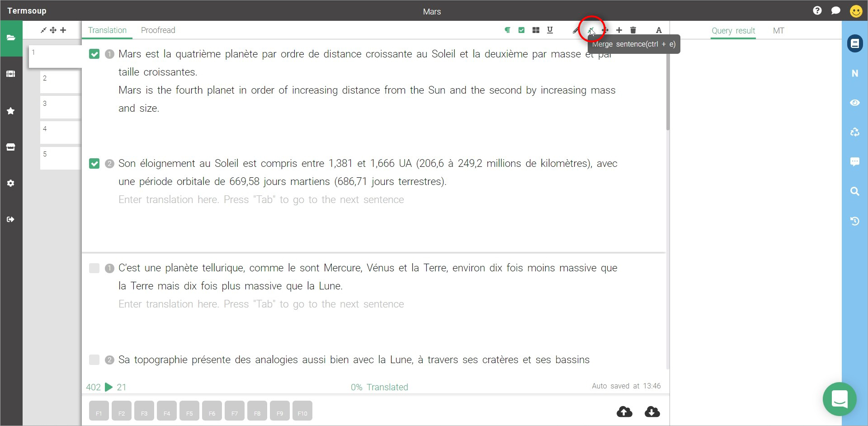
Task: Click the F1 shortcut button
Action: pyautogui.click(x=99, y=411)
